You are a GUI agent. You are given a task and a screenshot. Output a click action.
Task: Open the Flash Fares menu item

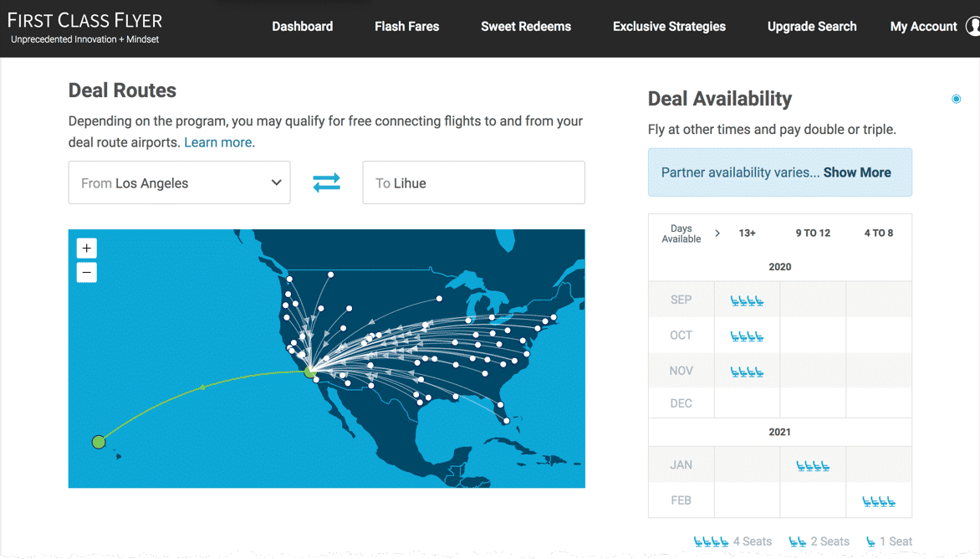pos(406,27)
